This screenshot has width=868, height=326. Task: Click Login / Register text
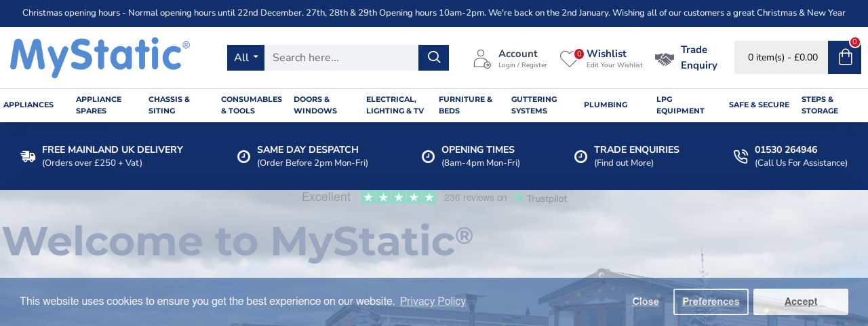pos(522,65)
